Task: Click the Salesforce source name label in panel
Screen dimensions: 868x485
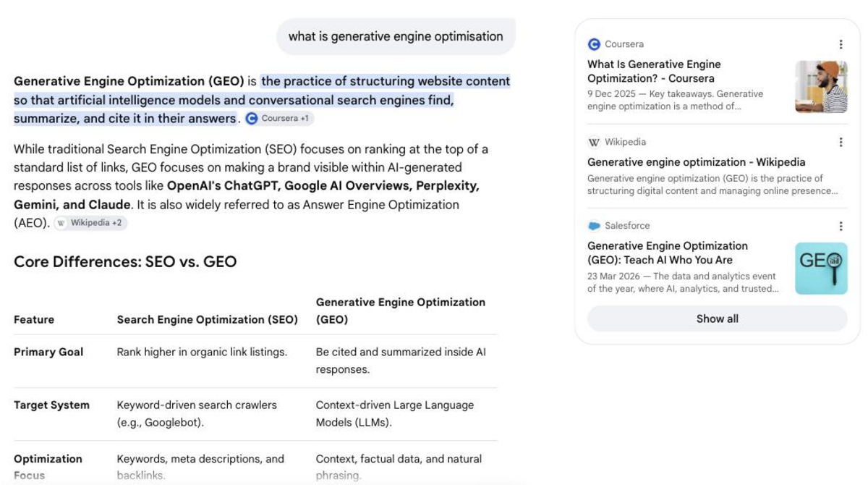Action: click(627, 226)
